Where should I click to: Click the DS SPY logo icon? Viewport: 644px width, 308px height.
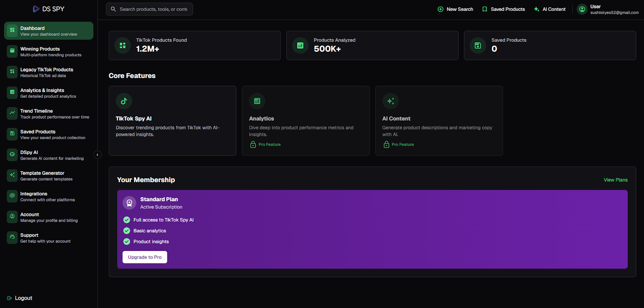coord(36,9)
